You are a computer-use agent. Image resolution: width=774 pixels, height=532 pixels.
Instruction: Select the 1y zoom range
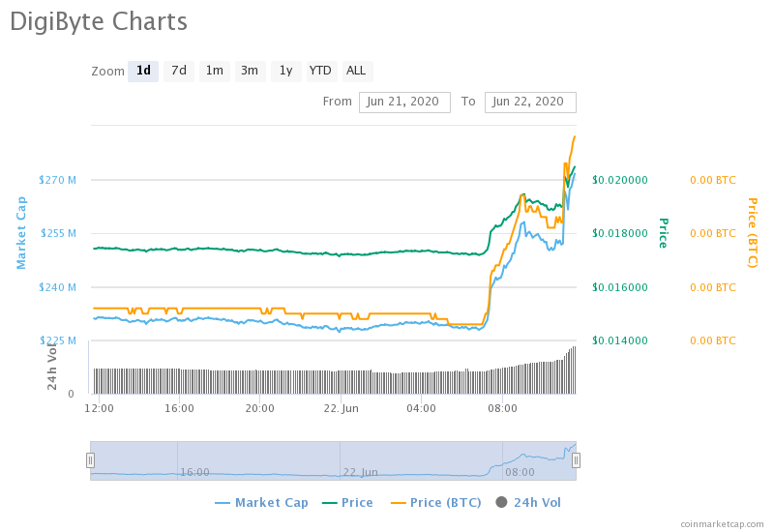pyautogui.click(x=285, y=71)
